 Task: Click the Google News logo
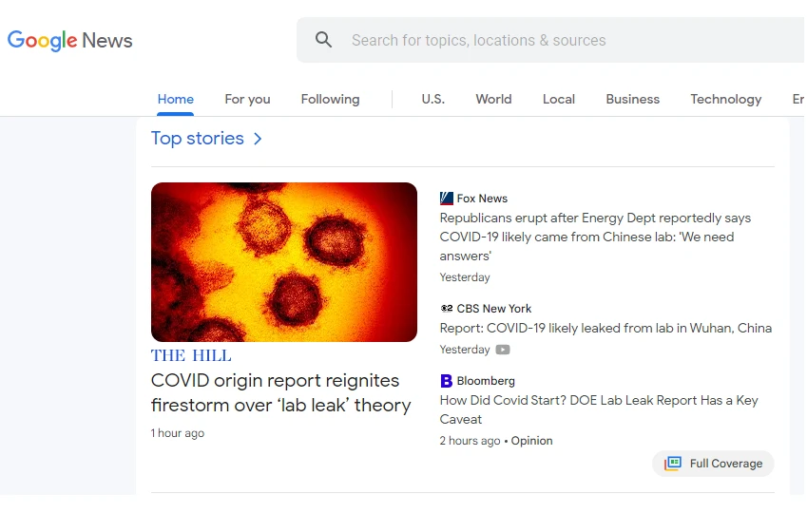(x=70, y=40)
